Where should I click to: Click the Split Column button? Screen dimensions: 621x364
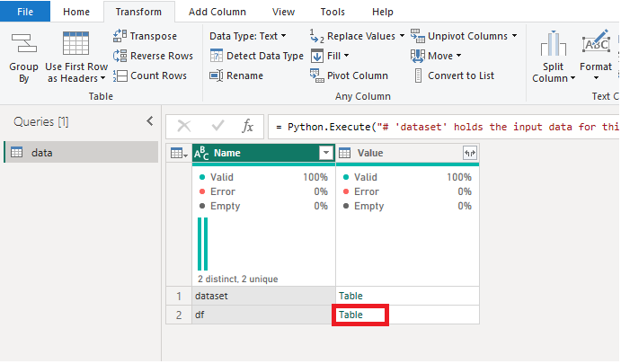click(x=554, y=58)
